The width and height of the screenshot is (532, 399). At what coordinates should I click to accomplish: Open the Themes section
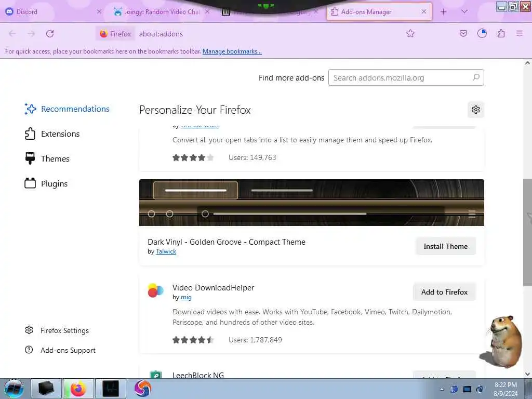pyautogui.click(x=47, y=158)
